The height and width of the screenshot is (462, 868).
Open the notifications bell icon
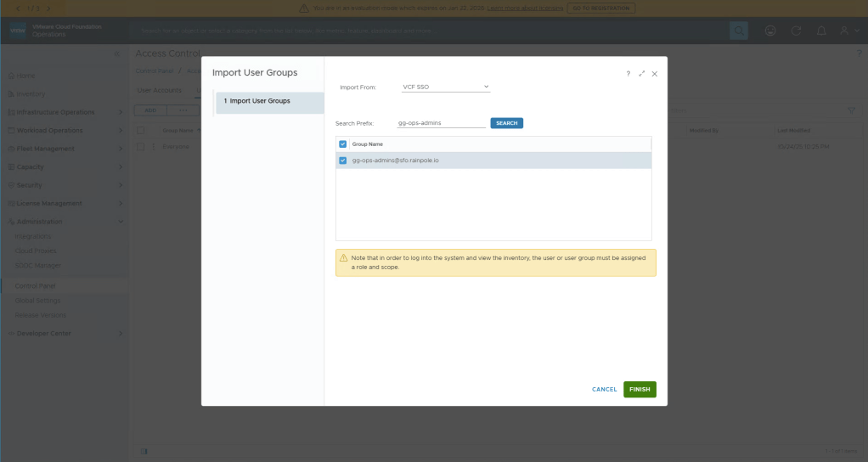coord(821,31)
